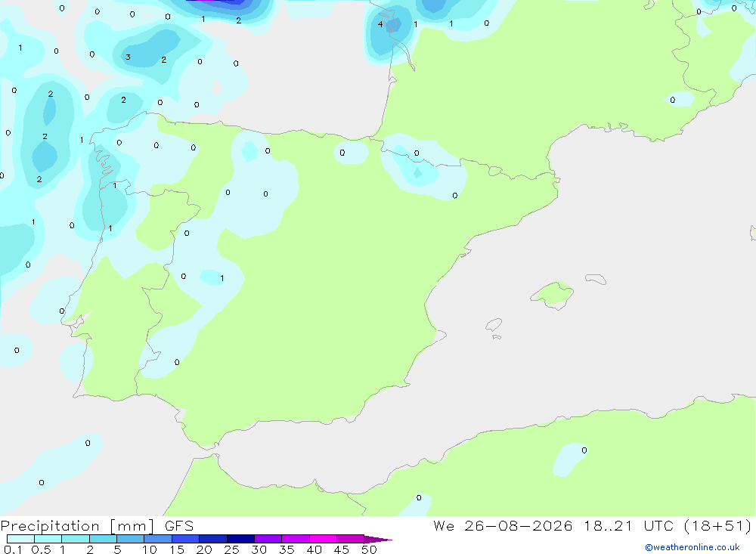Click the 'Precipitation [mm] GFS' title text
This screenshot has width=756, height=554.
pyautogui.click(x=97, y=526)
